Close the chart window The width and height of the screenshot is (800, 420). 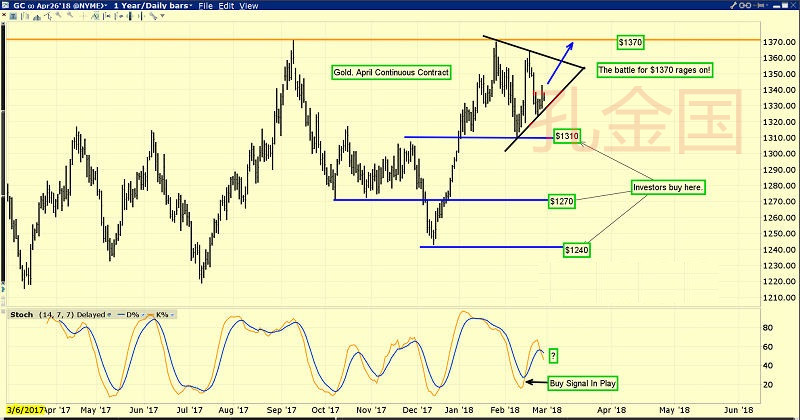coord(793,5)
